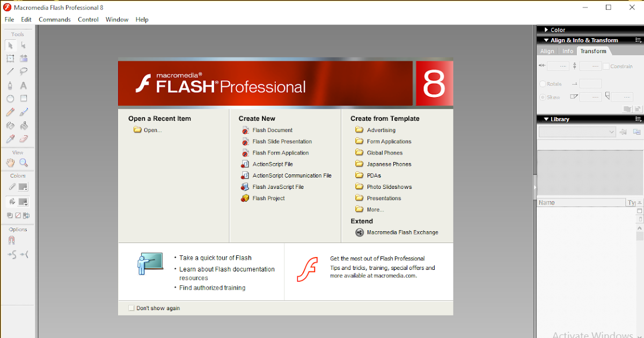
Task: Open the File menu
Action: (10, 19)
